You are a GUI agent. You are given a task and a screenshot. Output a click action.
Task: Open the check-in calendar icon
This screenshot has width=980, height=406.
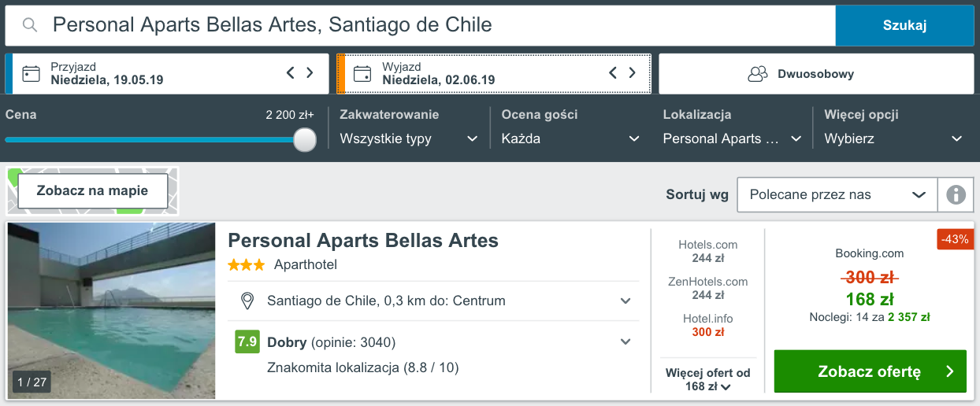click(32, 74)
